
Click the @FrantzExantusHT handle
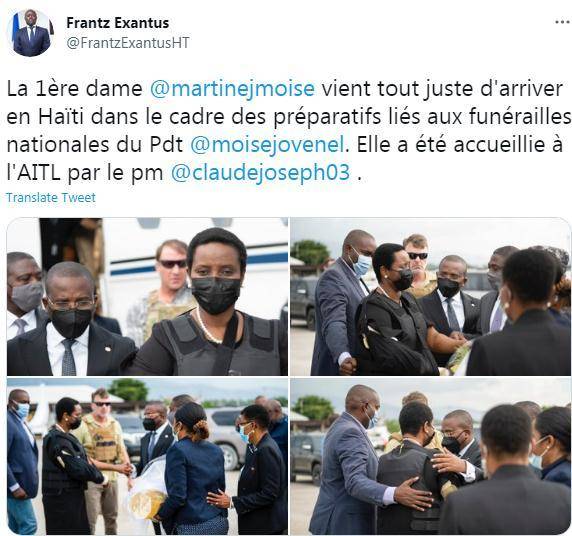[x=128, y=43]
